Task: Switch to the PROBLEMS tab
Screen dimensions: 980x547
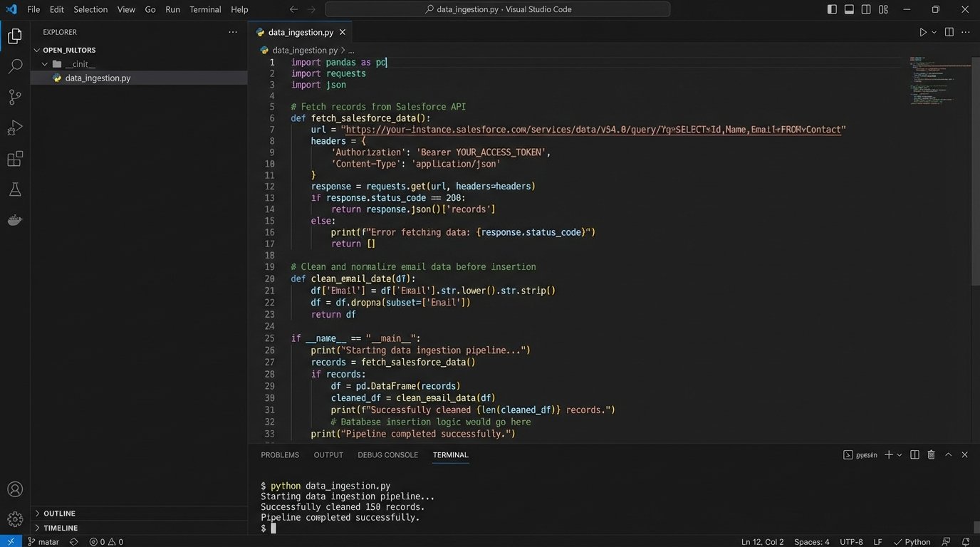Action: point(280,455)
